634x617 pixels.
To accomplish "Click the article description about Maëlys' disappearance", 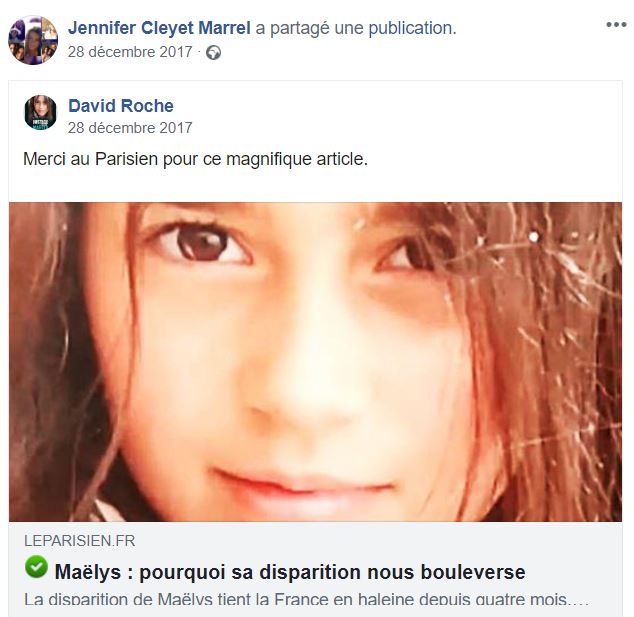I will pyautogui.click(x=306, y=599).
